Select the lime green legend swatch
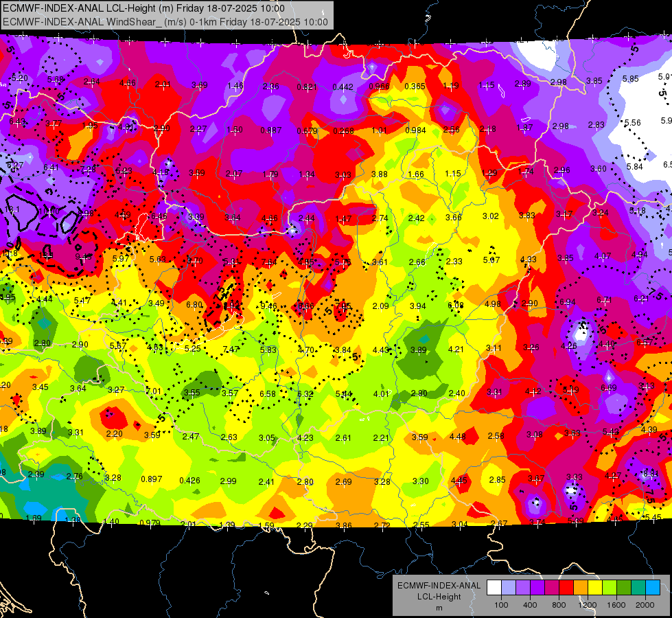The height and width of the screenshot is (618, 672). coord(610,587)
